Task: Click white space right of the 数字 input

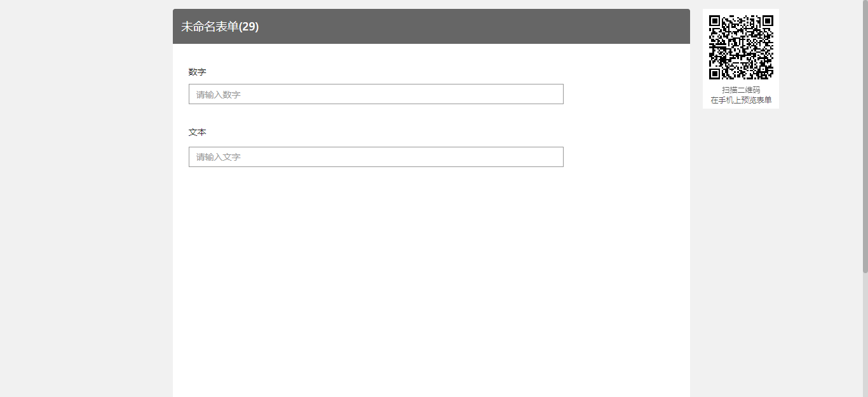Action: [x=626, y=94]
